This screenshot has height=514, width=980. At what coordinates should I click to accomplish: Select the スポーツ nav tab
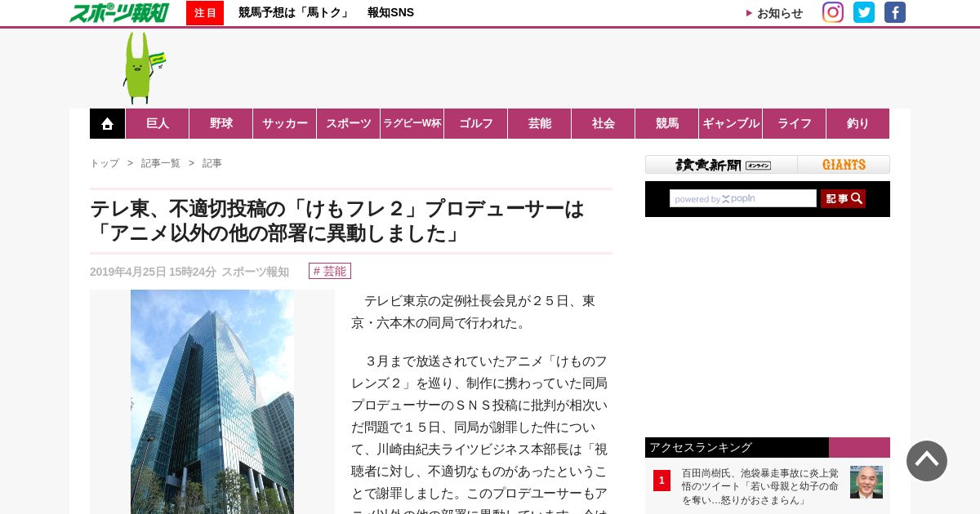349,124
